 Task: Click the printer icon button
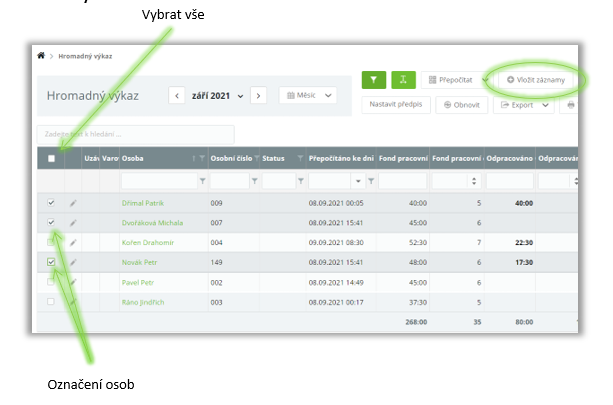tap(571, 104)
